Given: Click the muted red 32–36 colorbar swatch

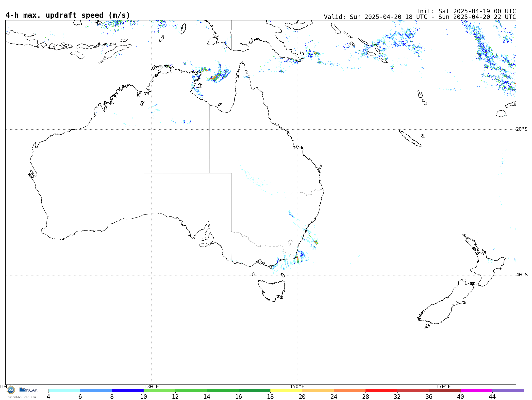Looking at the screenshot, I should point(413,391).
